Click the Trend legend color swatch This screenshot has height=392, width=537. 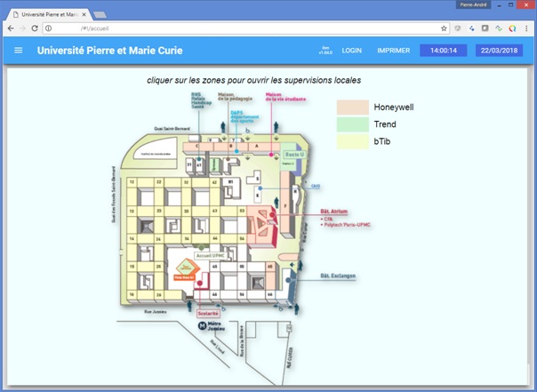pos(353,124)
